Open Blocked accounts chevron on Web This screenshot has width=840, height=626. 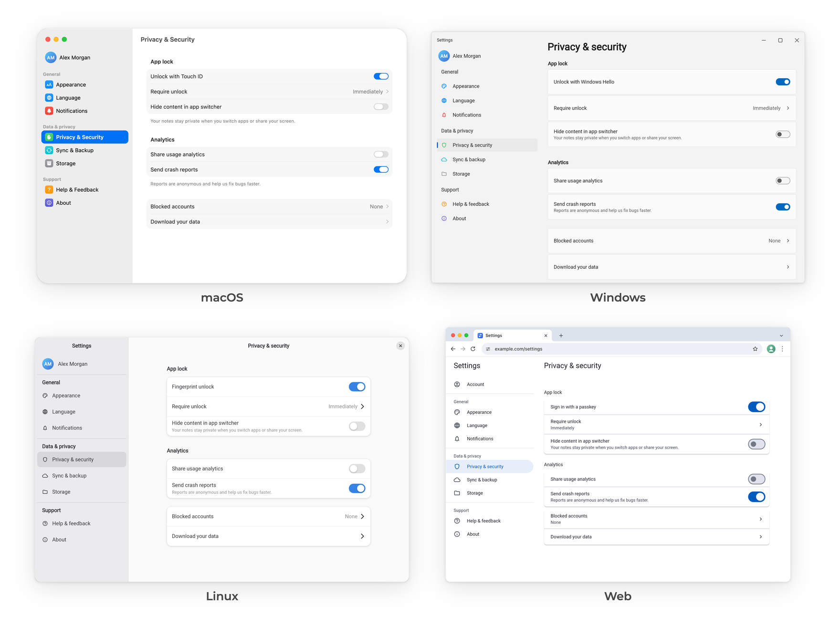tap(761, 519)
